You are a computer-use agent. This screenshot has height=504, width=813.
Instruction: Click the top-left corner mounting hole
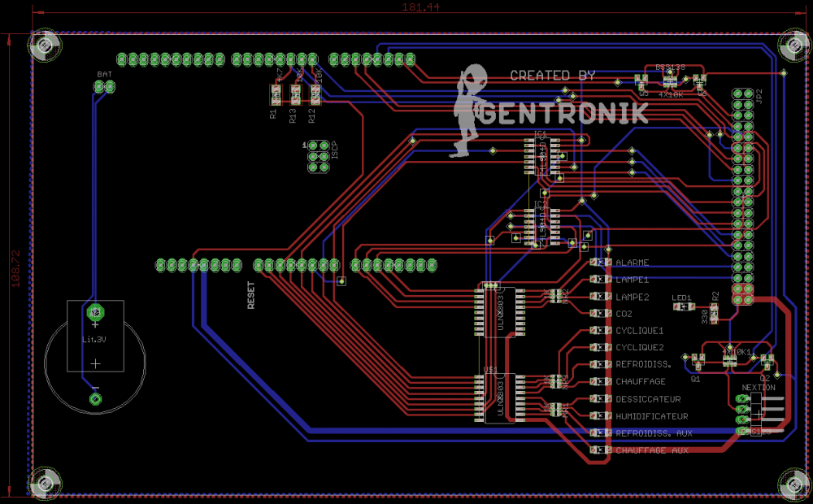(45, 46)
